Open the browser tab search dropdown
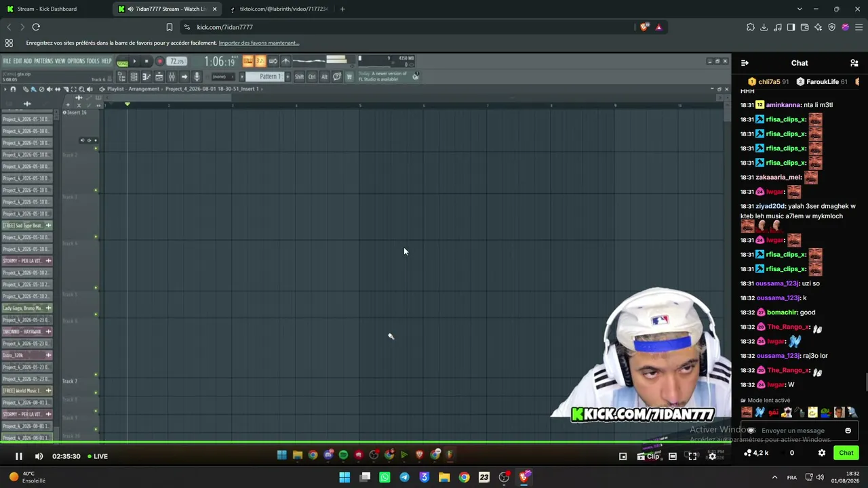868x488 pixels. (800, 9)
